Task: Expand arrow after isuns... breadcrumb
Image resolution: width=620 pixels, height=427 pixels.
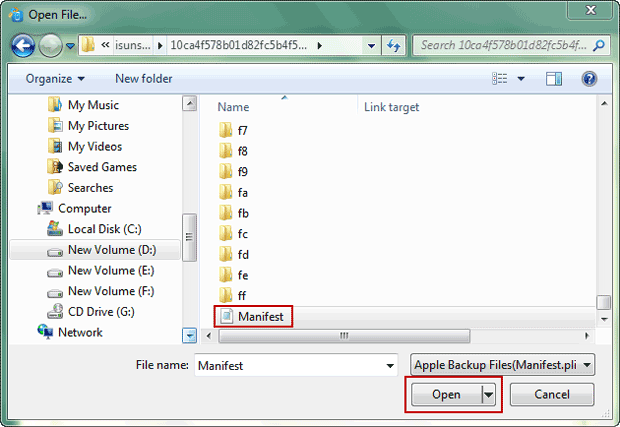Action: point(160,45)
